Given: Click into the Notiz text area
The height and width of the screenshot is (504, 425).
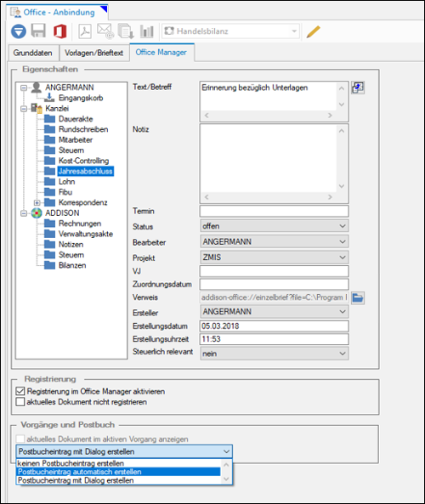Looking at the screenshot, I should coord(269,158).
